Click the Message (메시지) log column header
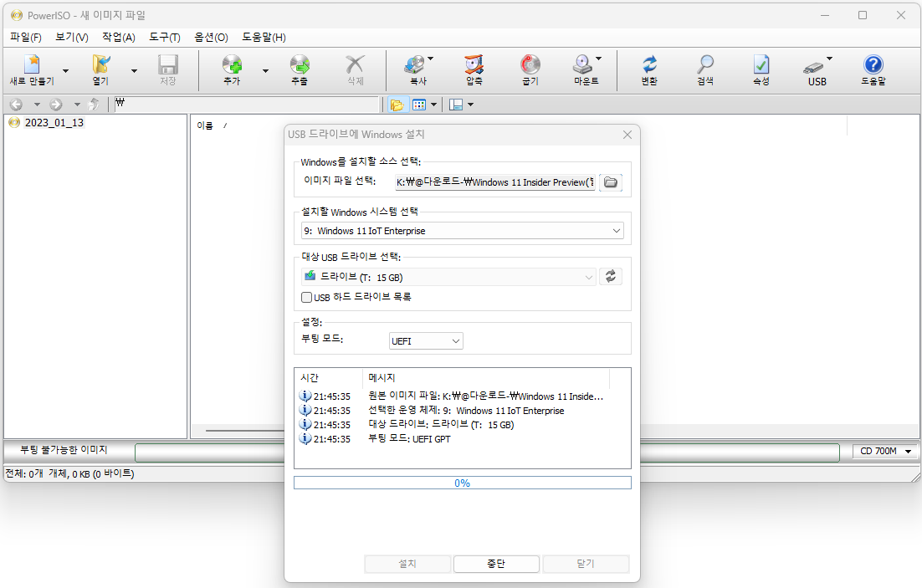The width and height of the screenshot is (922, 588). [382, 377]
